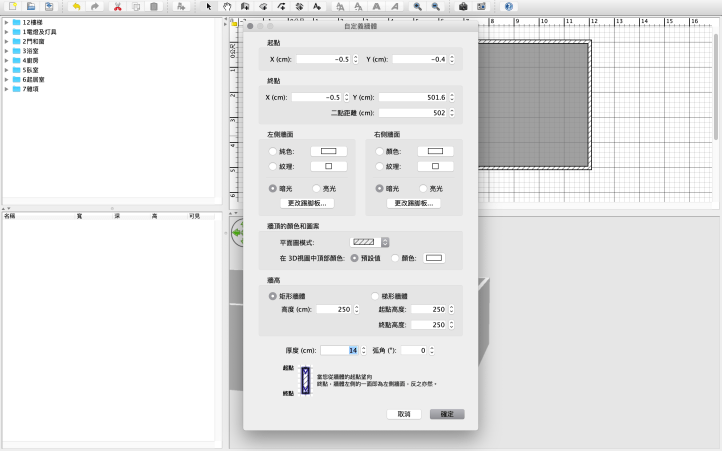Screen dimensions: 722x451
Task: Click the camera photo icon
Action: (x=462, y=6)
